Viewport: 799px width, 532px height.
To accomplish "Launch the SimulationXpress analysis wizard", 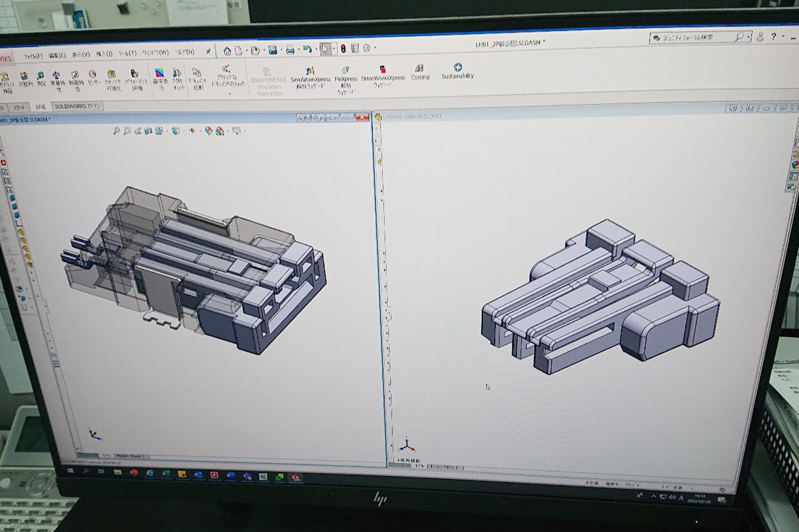I will tap(310, 77).
